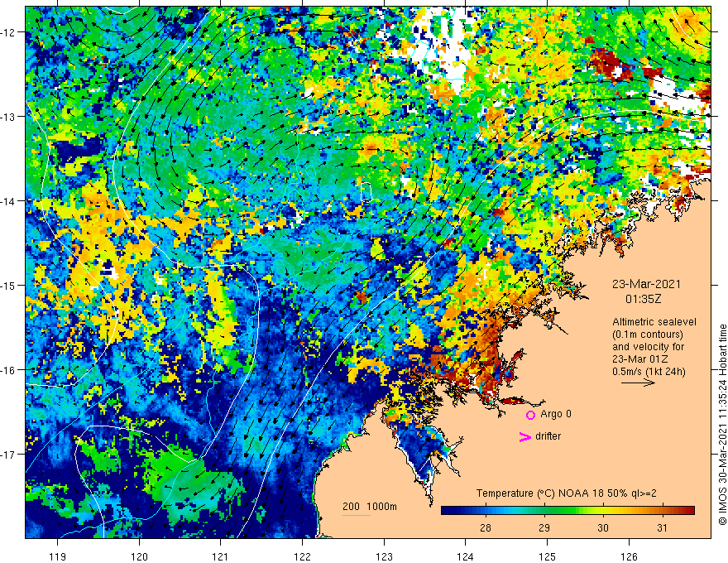Click longitude axis label 119

tap(58, 556)
